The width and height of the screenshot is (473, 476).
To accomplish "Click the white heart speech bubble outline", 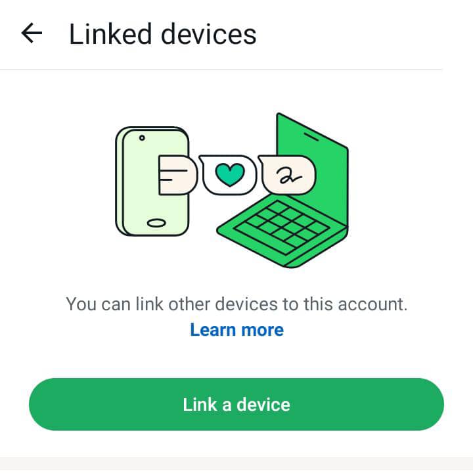I will (228, 175).
